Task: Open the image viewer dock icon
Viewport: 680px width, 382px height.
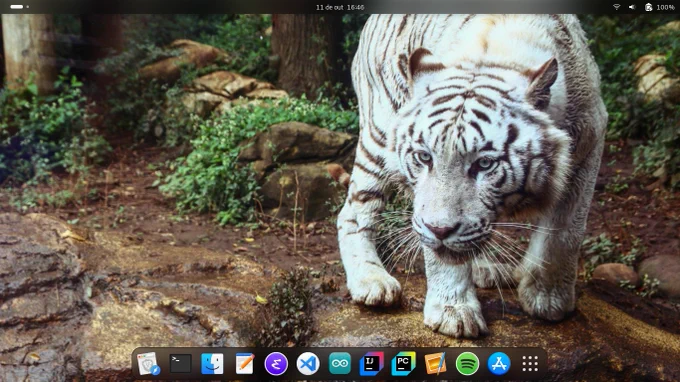Action: (435, 363)
